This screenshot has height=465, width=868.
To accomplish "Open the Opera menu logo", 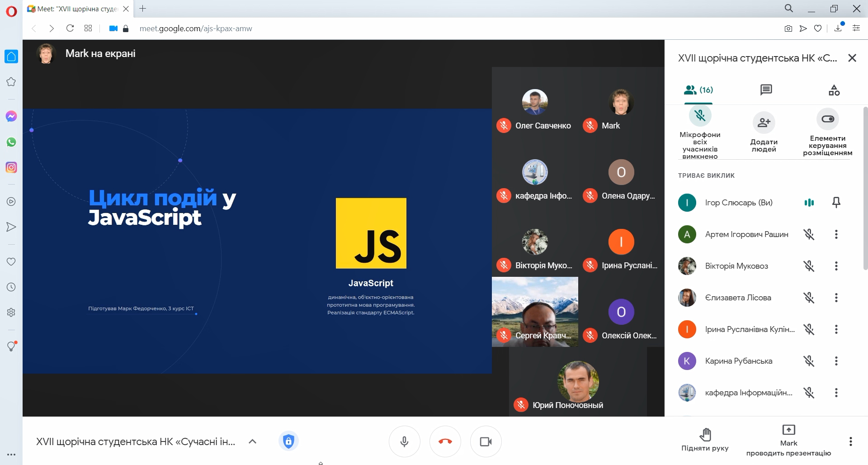I will 11,11.
